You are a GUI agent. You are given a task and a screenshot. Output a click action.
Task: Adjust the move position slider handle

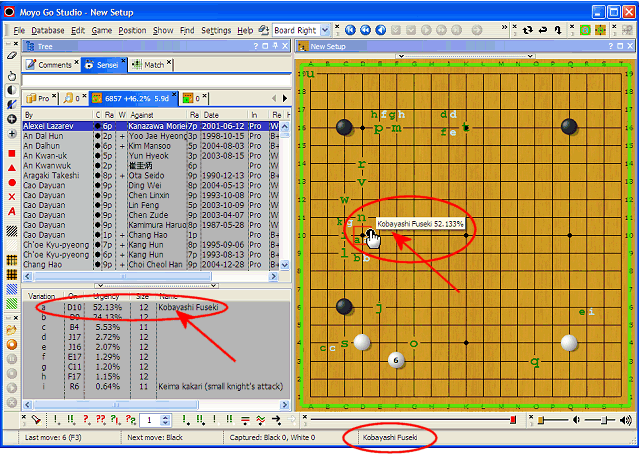pos(513,420)
